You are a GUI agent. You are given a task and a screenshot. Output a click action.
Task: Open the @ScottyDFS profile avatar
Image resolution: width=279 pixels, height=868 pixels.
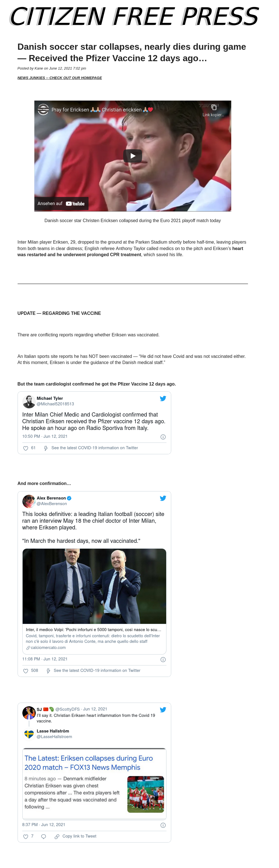29,713
